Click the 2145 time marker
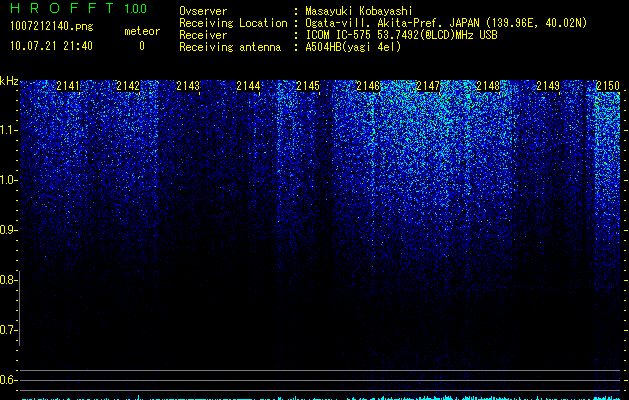629x400 pixels. pyautogui.click(x=308, y=86)
